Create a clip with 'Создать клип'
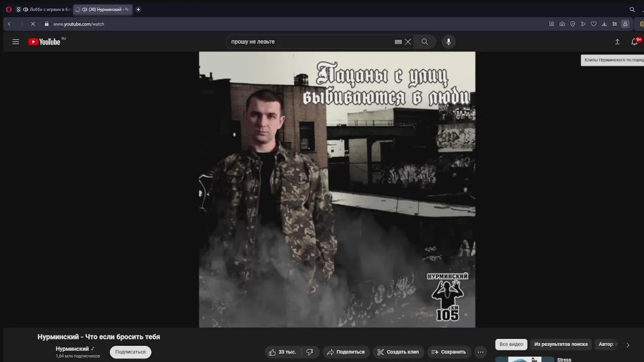Screen dimensions: 644x362 click(398, 352)
